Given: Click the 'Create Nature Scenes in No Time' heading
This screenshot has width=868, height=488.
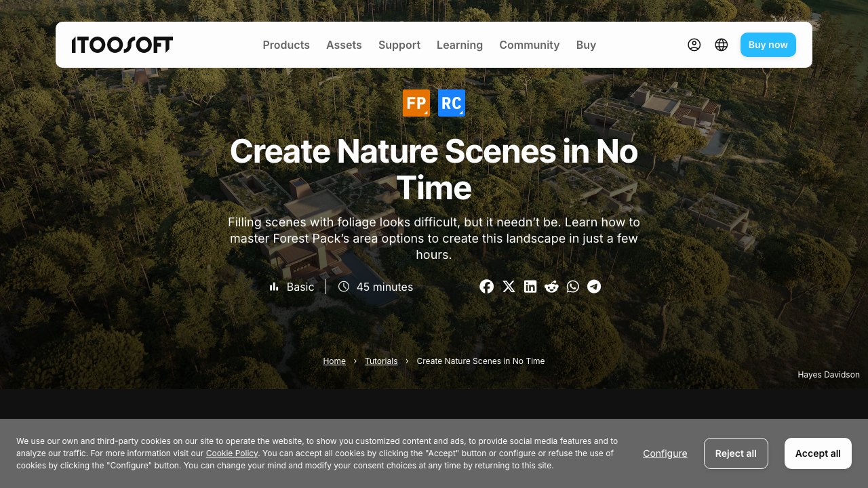Looking at the screenshot, I should (x=434, y=169).
